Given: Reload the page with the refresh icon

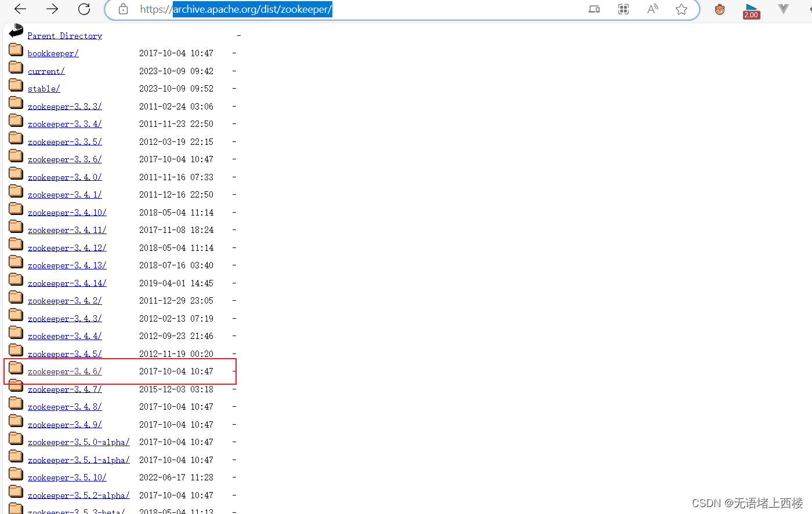Looking at the screenshot, I should [x=84, y=9].
